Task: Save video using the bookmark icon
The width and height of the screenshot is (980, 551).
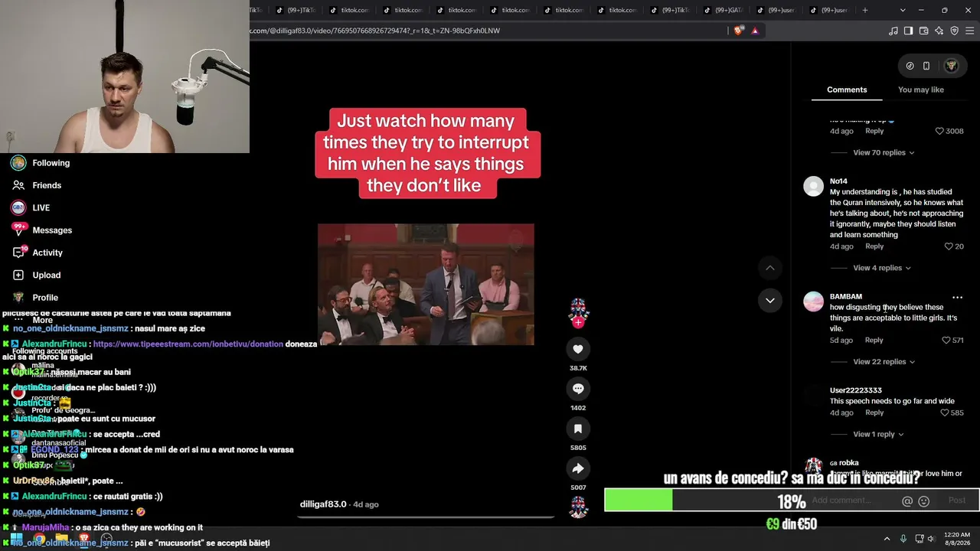Action: coord(578,429)
